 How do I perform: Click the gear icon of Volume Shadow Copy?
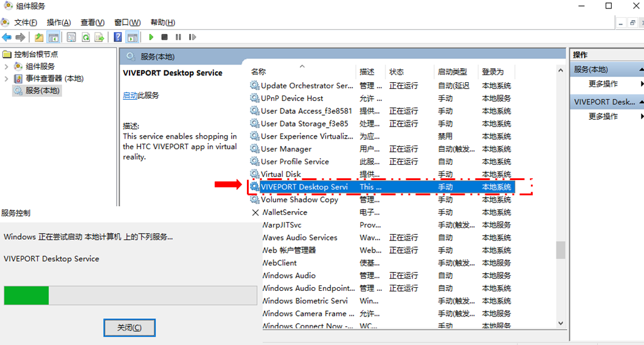[x=255, y=200]
